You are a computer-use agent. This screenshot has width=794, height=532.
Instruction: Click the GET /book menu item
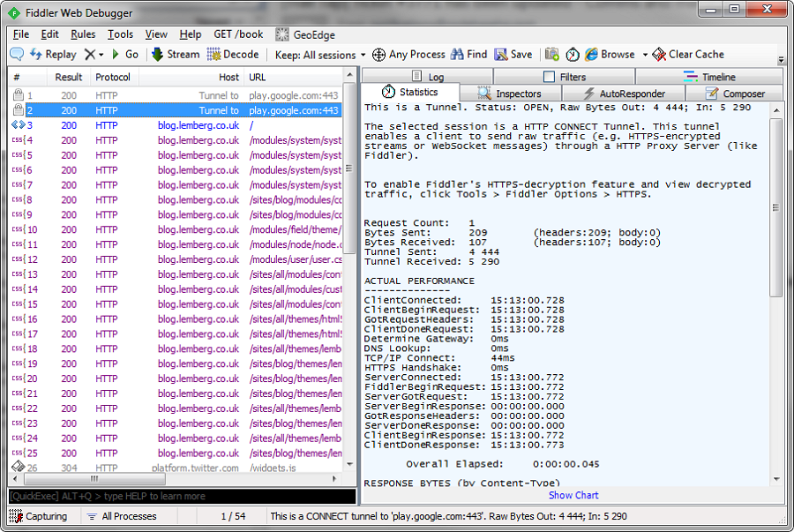(238, 34)
